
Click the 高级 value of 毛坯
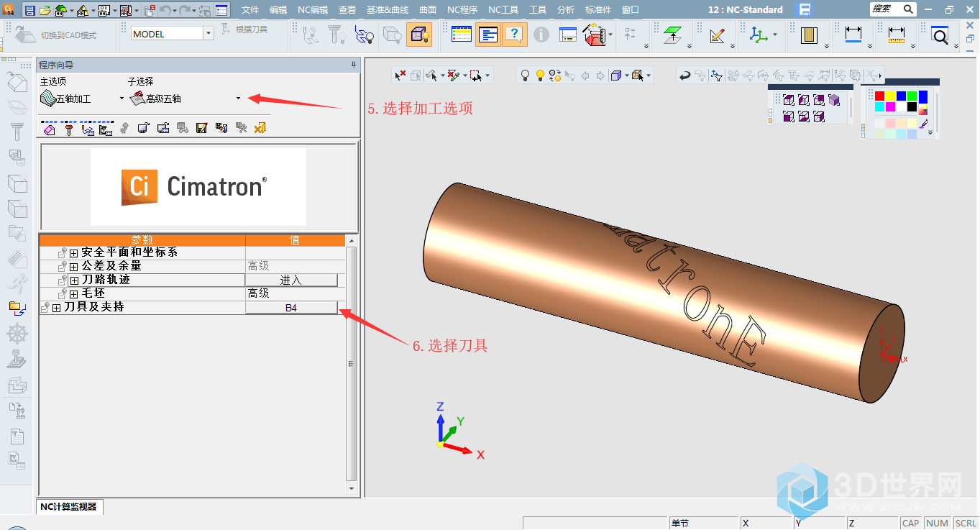coord(259,294)
